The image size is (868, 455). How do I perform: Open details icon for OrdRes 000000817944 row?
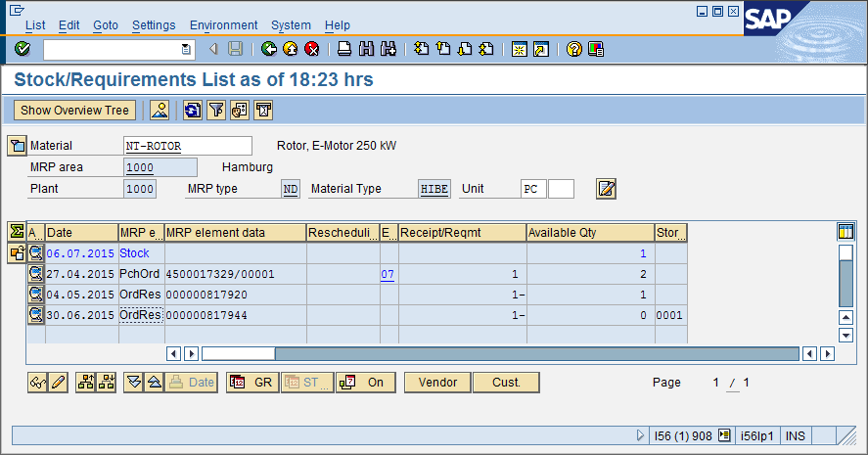tap(36, 315)
